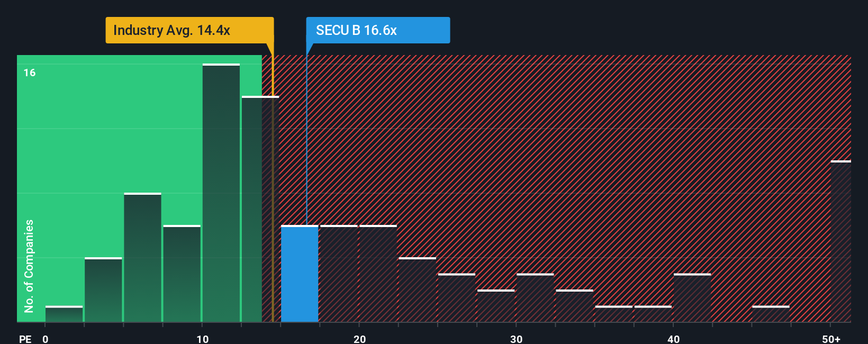
Task: Select the bar starting at PE 20
Action: coord(378,274)
